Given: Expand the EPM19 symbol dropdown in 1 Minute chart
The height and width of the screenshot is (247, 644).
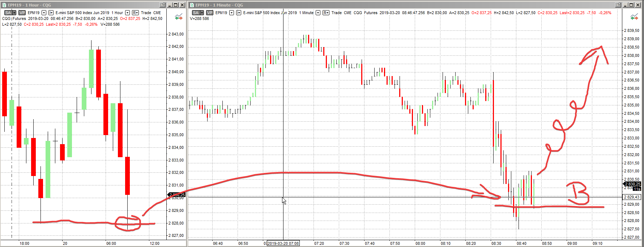Looking at the screenshot, I should tap(231, 13).
